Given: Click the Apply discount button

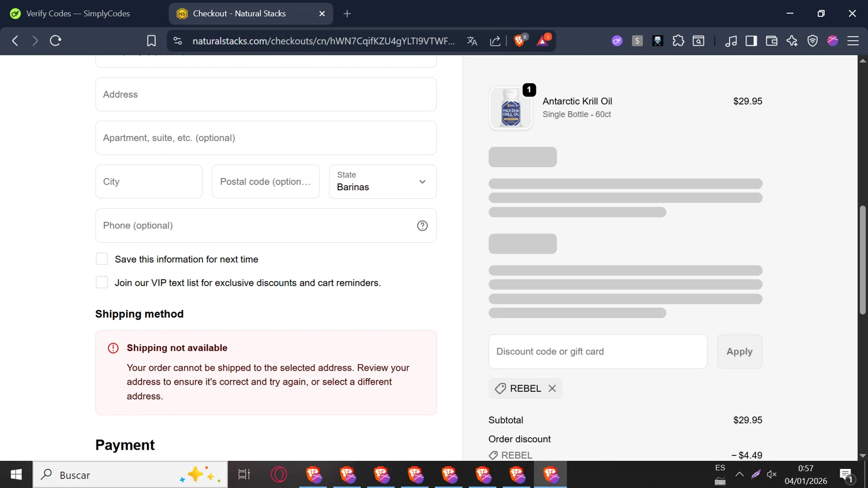Looking at the screenshot, I should 740,352.
